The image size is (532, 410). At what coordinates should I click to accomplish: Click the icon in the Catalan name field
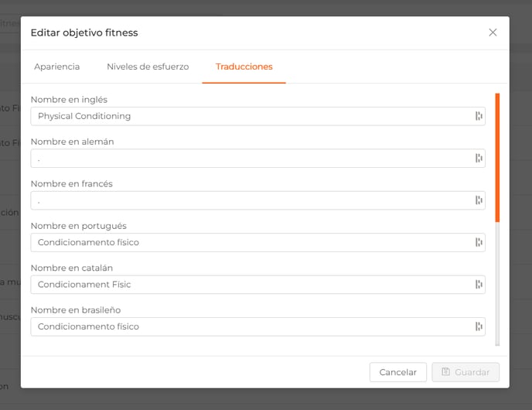tap(479, 285)
